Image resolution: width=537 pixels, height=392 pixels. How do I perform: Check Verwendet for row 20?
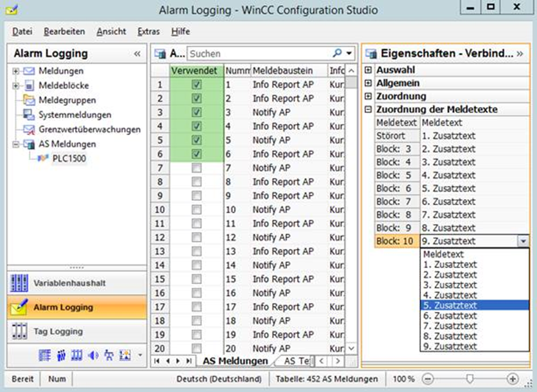(x=197, y=348)
